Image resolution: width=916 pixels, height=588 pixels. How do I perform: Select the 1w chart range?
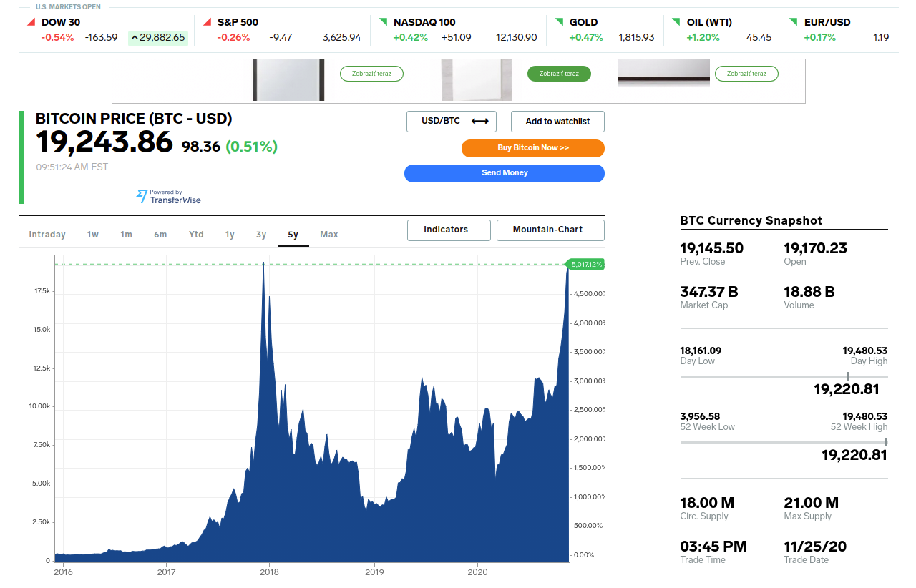93,235
